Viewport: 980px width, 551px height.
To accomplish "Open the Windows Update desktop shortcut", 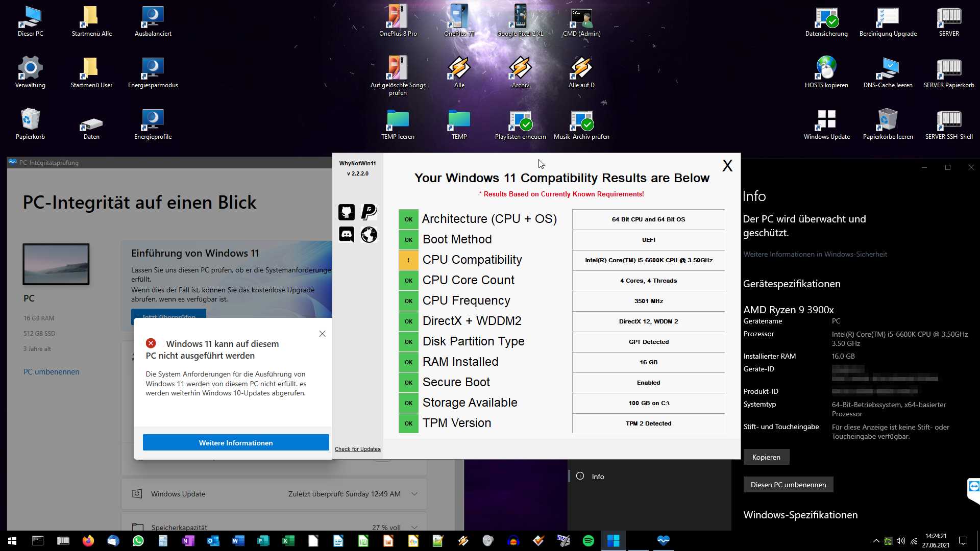I will [827, 124].
